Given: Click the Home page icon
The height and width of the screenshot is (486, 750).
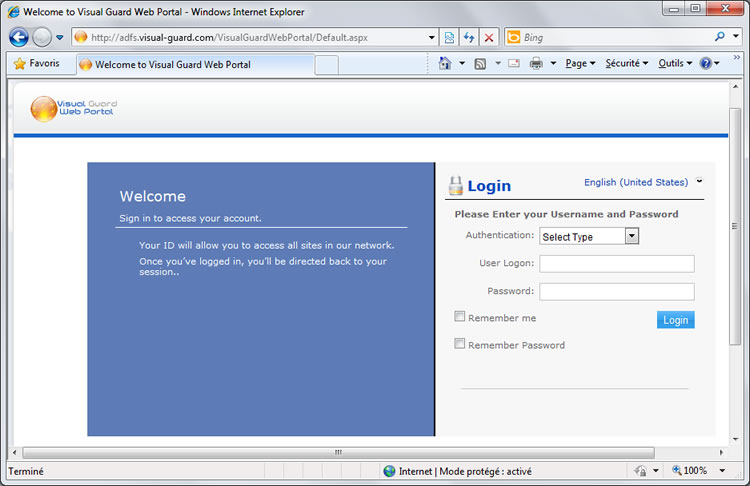Looking at the screenshot, I should pyautogui.click(x=446, y=63).
